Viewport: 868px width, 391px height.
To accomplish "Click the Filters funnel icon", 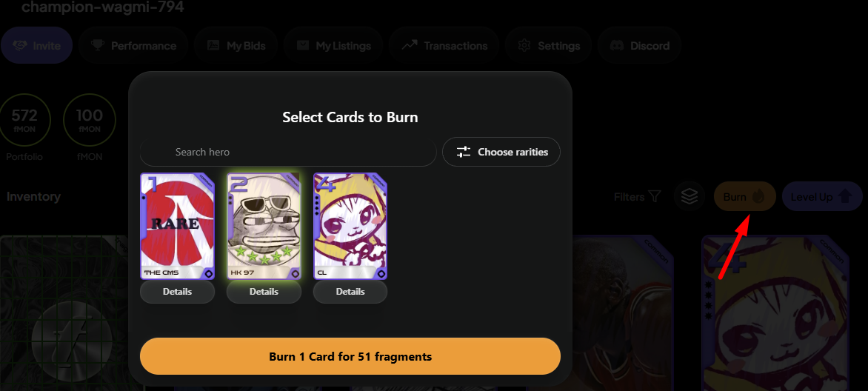I will tap(654, 196).
